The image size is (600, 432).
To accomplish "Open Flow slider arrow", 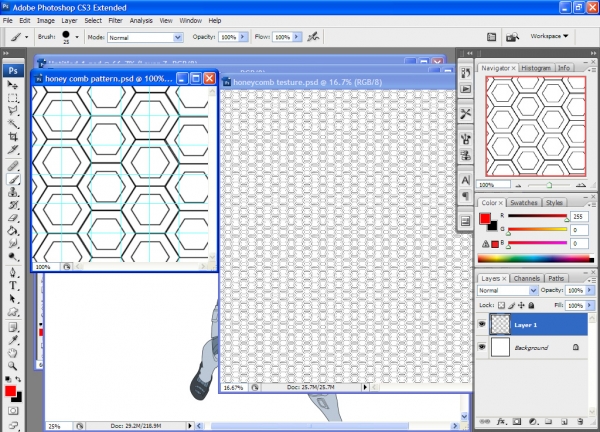I will (297, 37).
